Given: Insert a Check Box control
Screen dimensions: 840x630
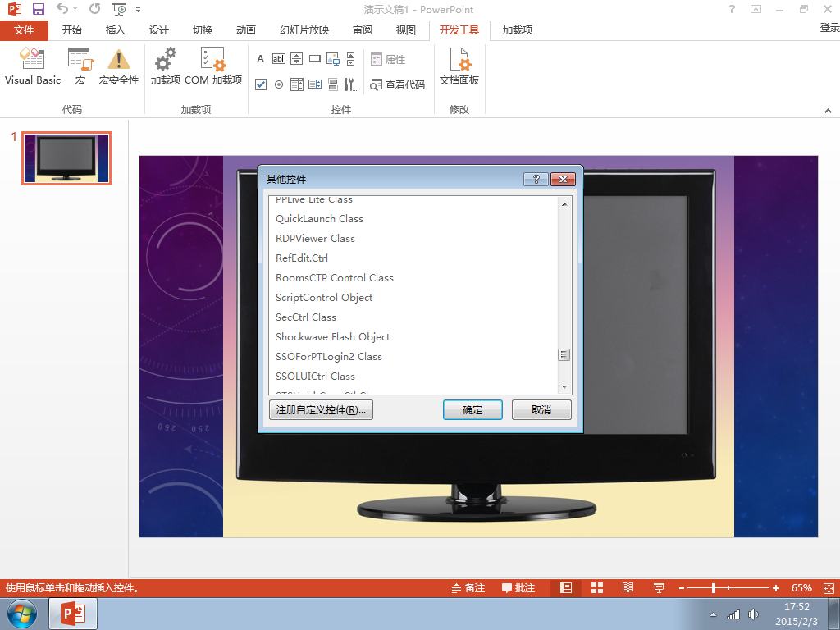Looking at the screenshot, I should pos(261,84).
